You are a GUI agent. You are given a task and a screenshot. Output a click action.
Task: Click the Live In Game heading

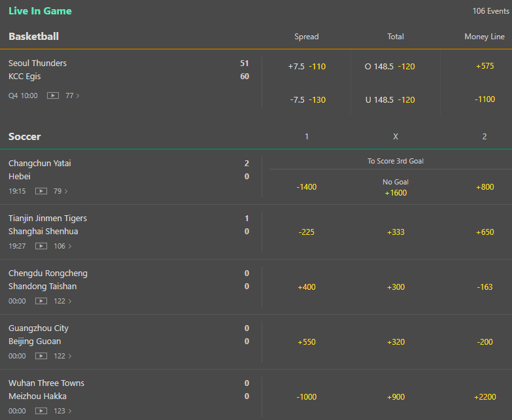click(40, 10)
